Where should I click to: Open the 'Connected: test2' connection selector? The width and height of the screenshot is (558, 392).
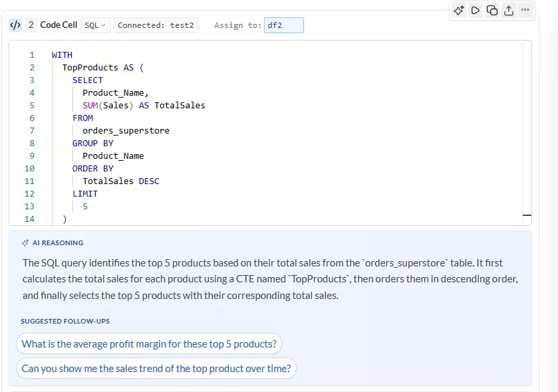156,25
